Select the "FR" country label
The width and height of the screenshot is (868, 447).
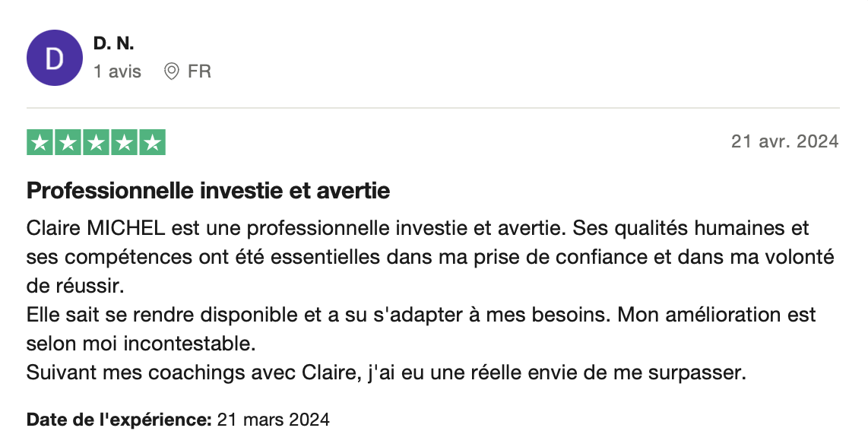point(199,71)
